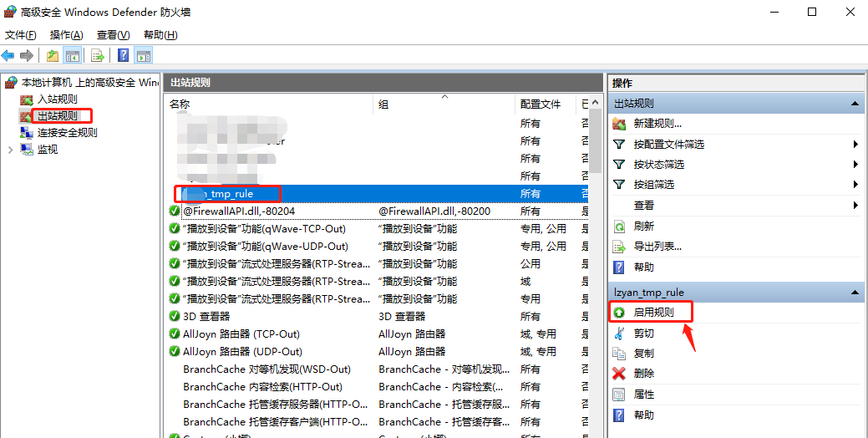Screen dimensions: 868x438
Task: Click the green check icon beside qWave-UDP-Out
Action: pos(175,246)
